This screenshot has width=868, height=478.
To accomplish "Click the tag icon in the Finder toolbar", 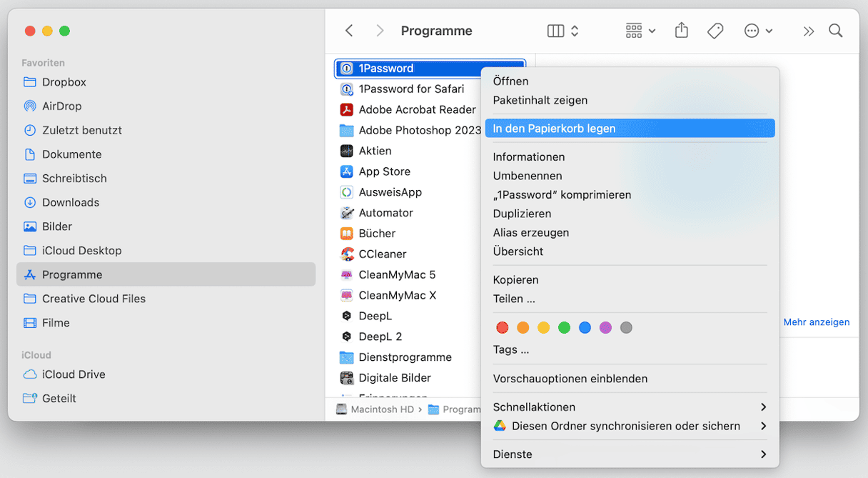I will point(715,31).
